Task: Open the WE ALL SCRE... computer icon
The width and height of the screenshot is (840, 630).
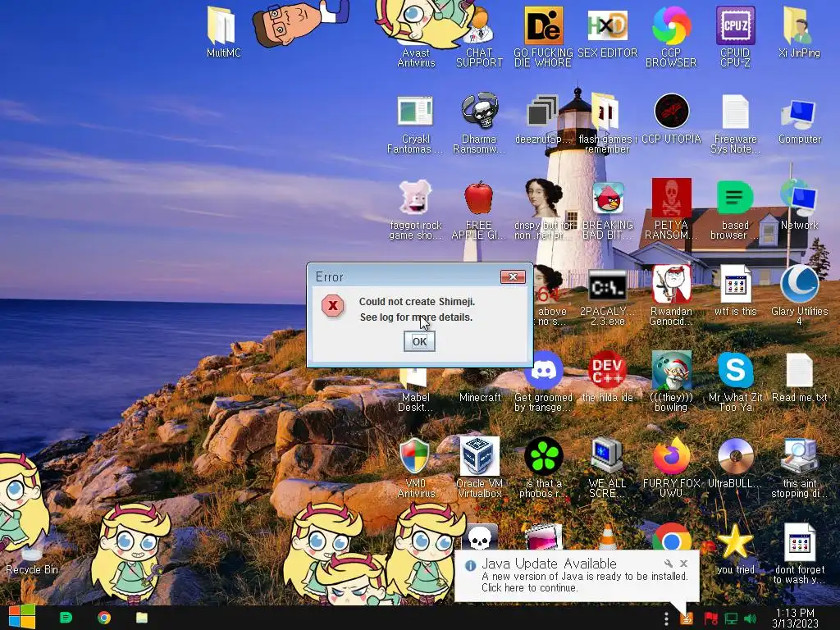Action: (608, 456)
